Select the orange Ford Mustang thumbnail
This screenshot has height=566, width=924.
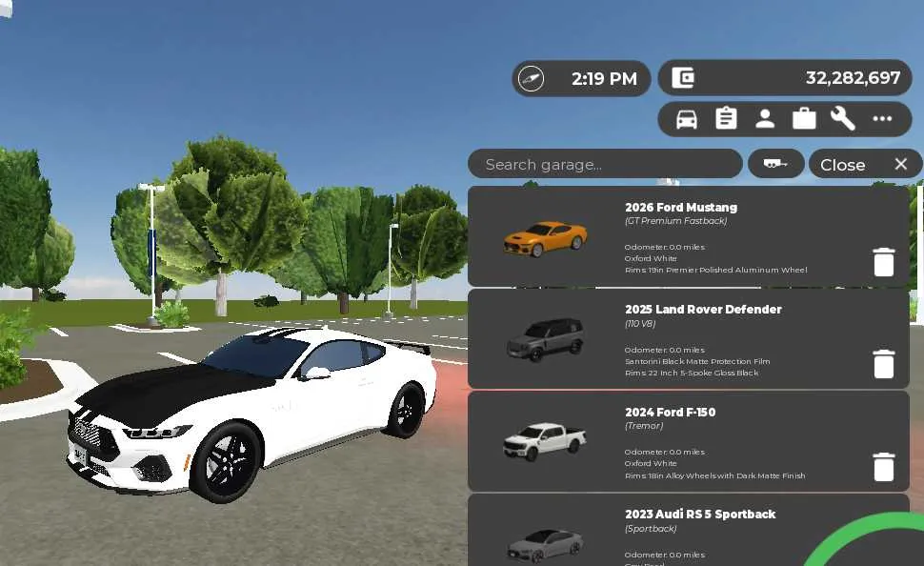pyautogui.click(x=545, y=238)
